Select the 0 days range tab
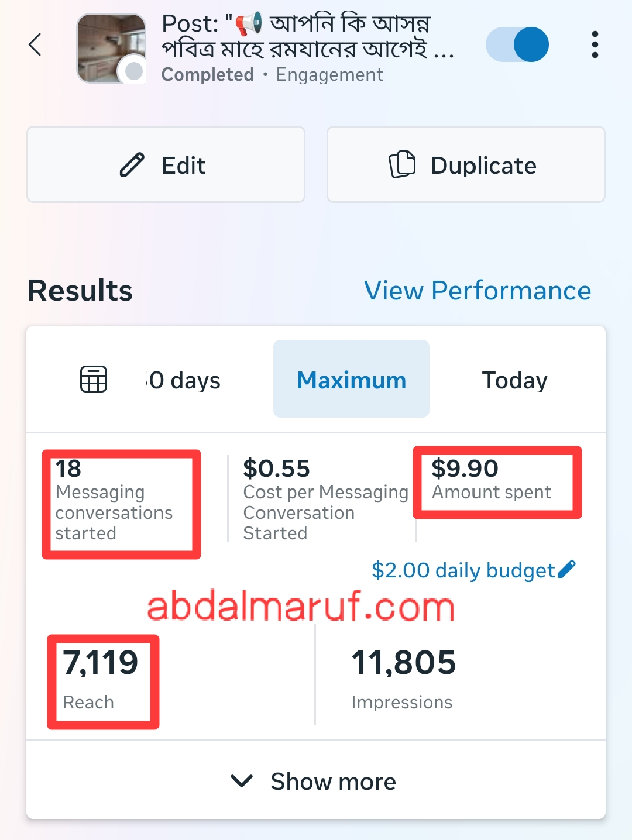Image resolution: width=632 pixels, height=840 pixels. (x=184, y=380)
